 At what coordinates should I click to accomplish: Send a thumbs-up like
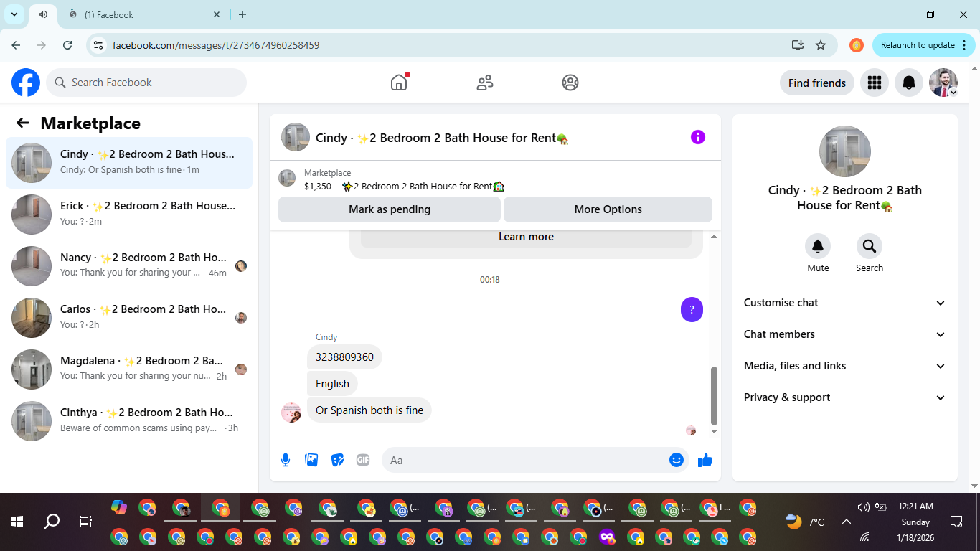click(705, 460)
